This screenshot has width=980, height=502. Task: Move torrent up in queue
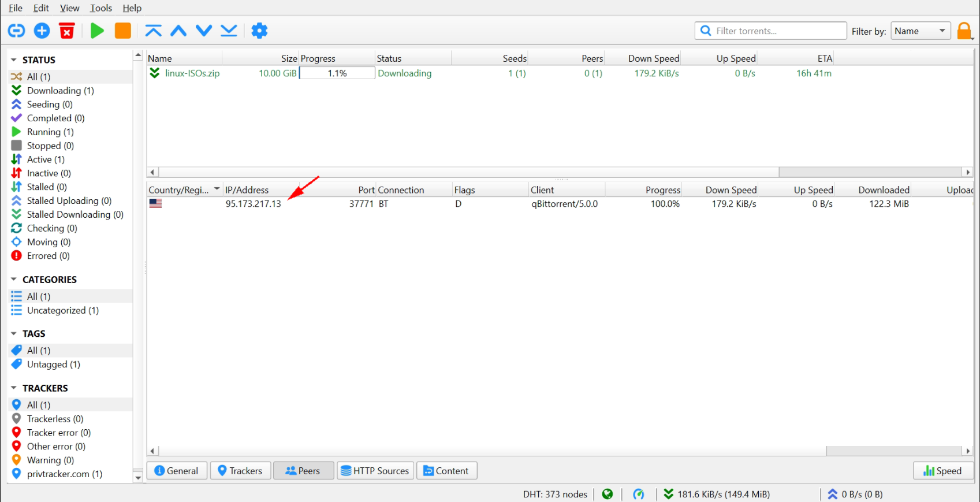[x=178, y=31]
